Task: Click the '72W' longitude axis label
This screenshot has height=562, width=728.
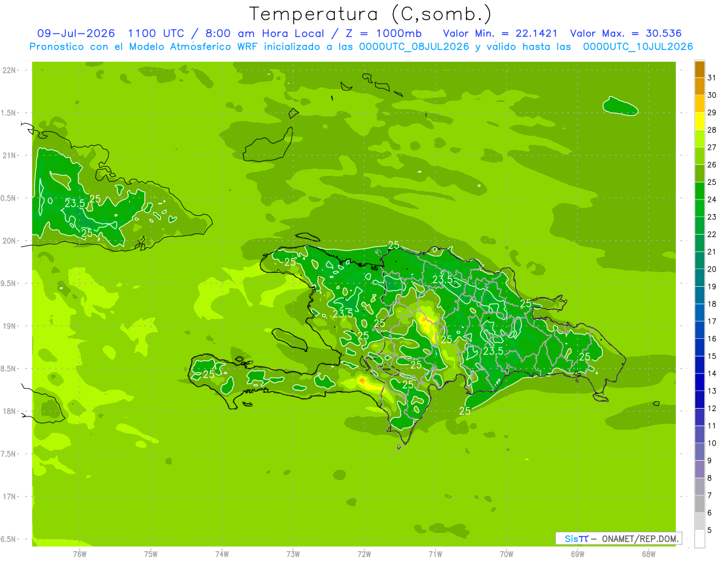Action: pos(364,554)
